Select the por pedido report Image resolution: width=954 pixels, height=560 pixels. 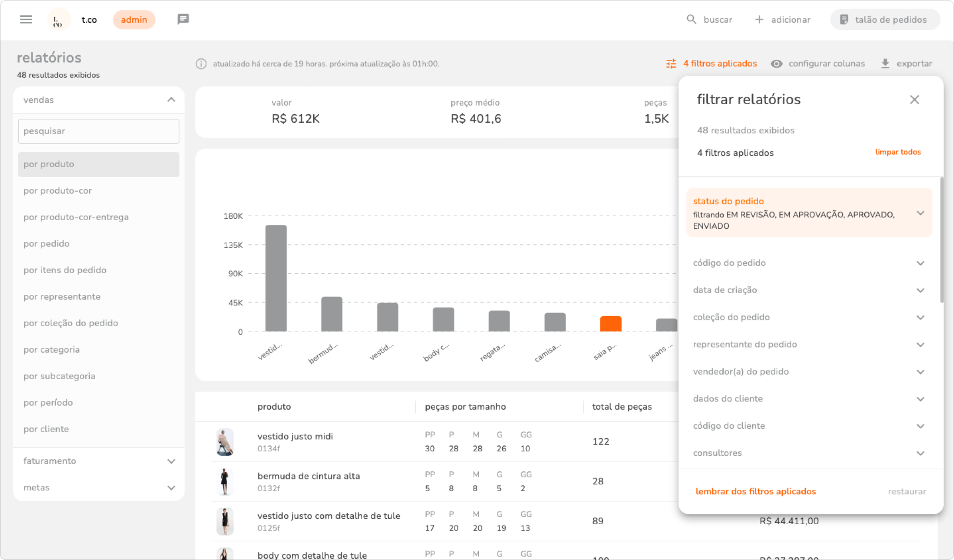pyautogui.click(x=47, y=244)
